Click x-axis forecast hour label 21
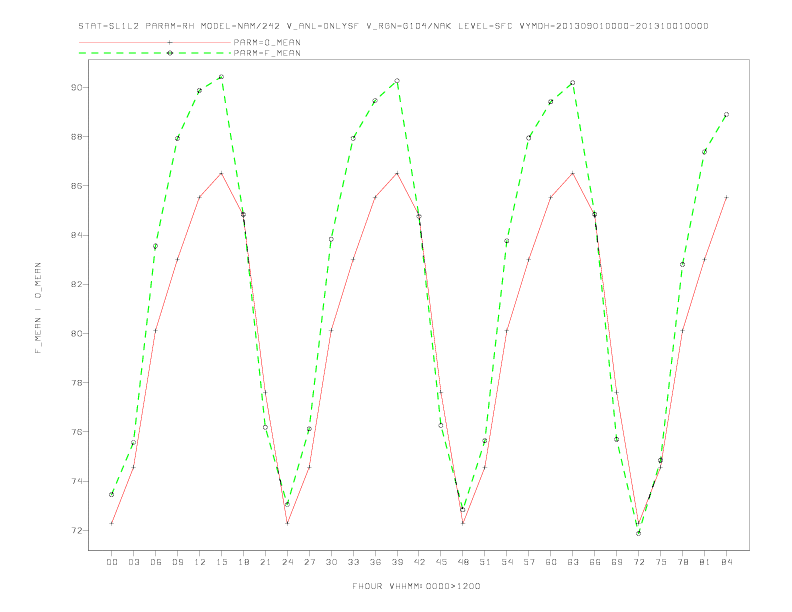 coord(265,562)
